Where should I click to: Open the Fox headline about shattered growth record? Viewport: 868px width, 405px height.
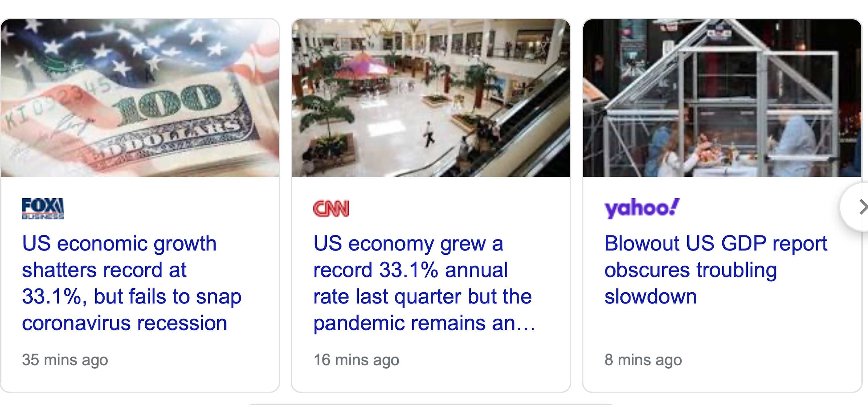[131, 283]
